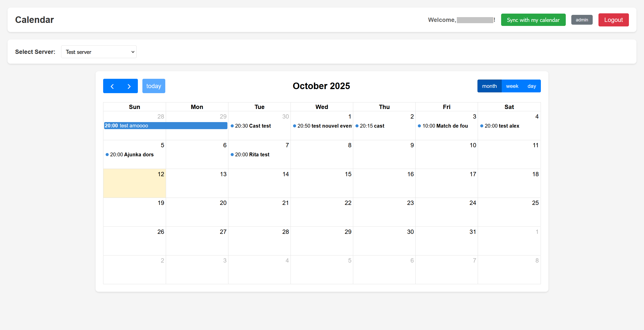Switch to week view
The width and height of the screenshot is (644, 330).
[512, 86]
